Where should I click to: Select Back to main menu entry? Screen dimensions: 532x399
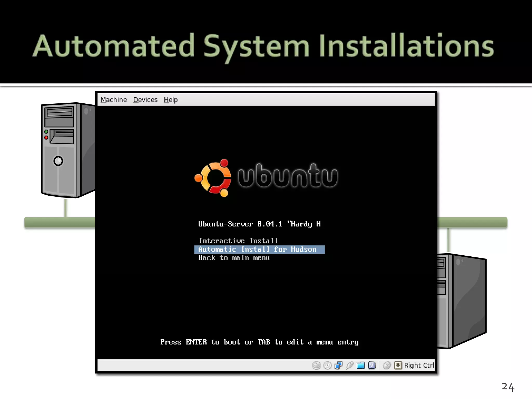coord(234,258)
